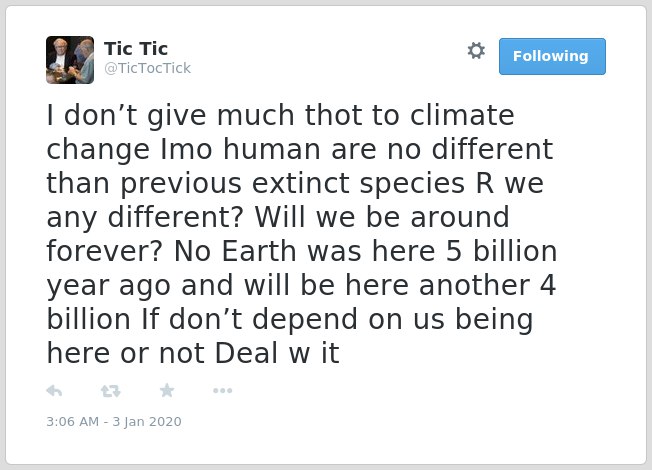This screenshot has width=652, height=470.
Task: Open the Tic Tic display name link
Action: [x=136, y=49]
